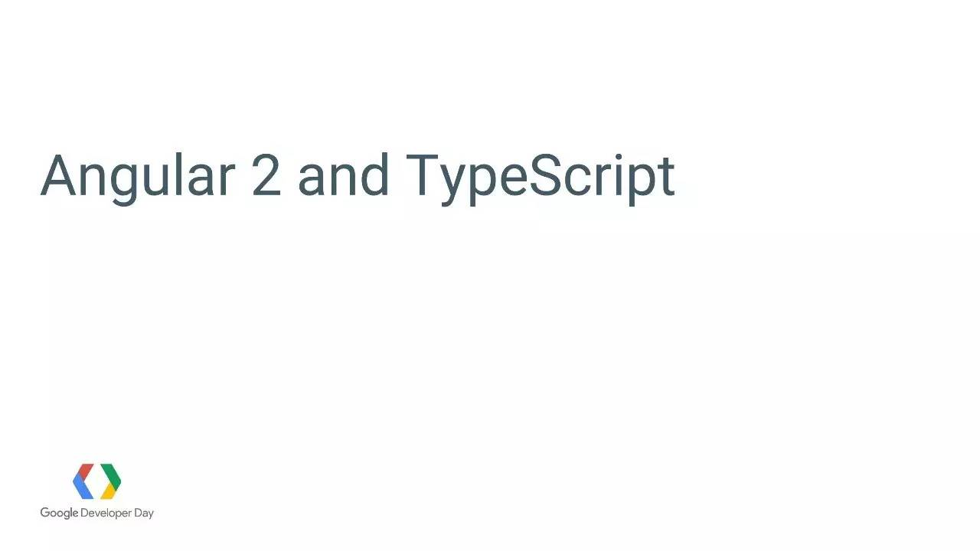Click the capital "T" in TypeScript
Image resolution: width=980 pixels, height=551 pixels.
point(422,174)
